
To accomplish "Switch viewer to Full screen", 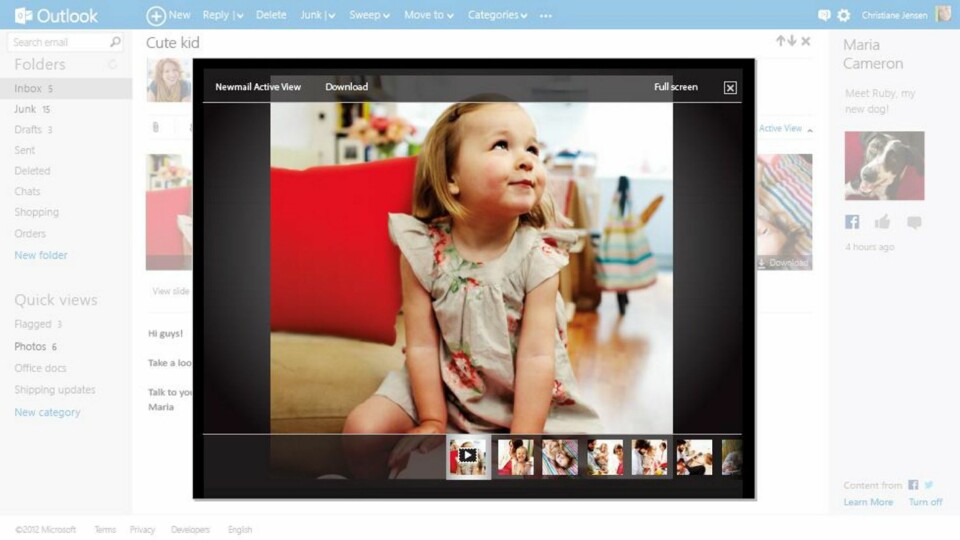I will click(676, 87).
